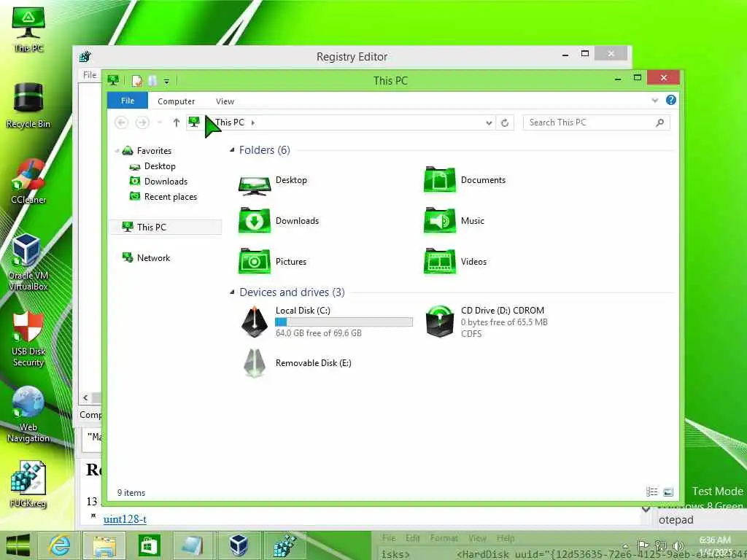The image size is (747, 560).
Task: Open the Desktop folder icon in Folders
Action: click(255, 185)
